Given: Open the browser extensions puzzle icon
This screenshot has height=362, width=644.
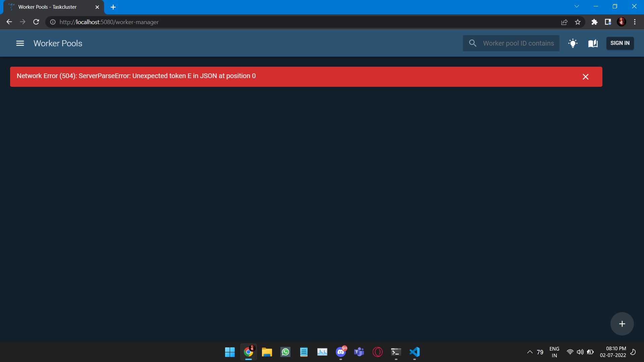Looking at the screenshot, I should pyautogui.click(x=595, y=22).
